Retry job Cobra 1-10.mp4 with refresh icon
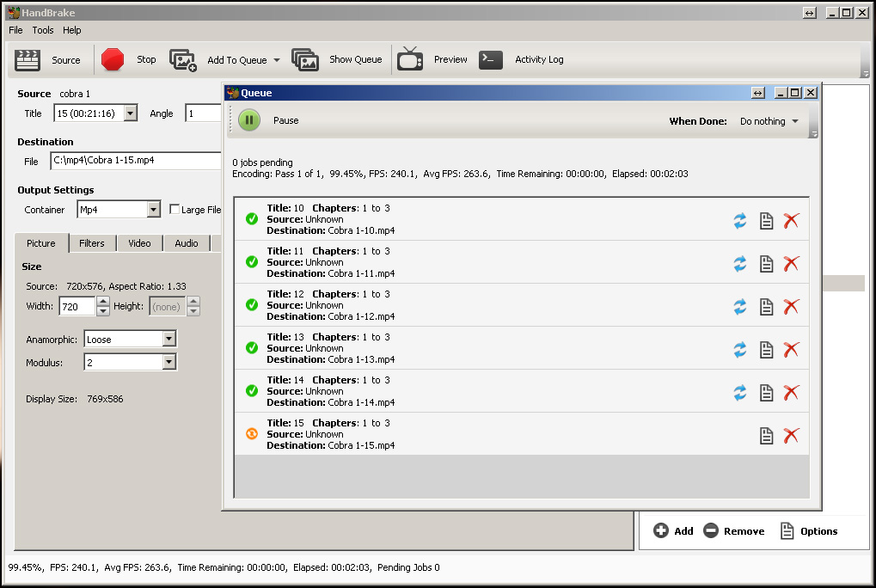Screen dimensions: 876x588 (x=739, y=221)
